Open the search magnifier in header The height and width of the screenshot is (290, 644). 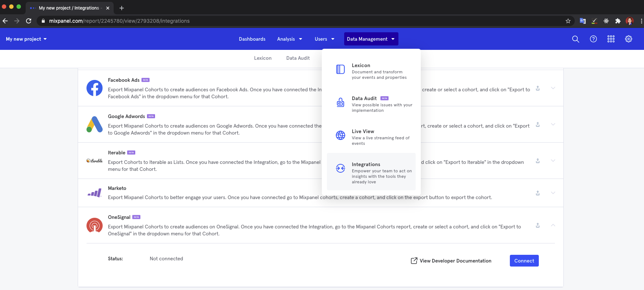pos(575,39)
